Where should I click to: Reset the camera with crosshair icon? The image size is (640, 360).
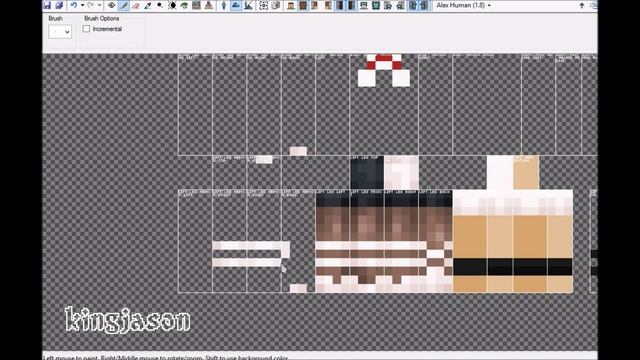(x=264, y=5)
